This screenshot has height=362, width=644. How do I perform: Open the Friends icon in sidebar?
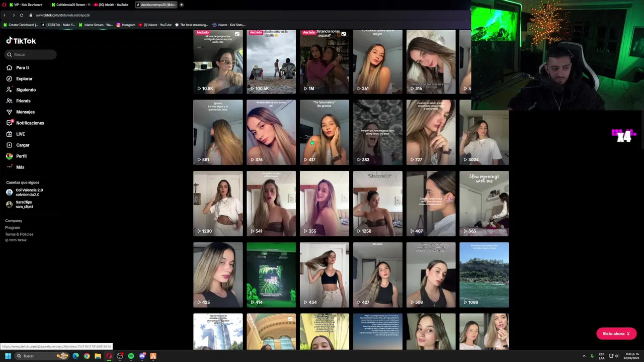(x=9, y=101)
